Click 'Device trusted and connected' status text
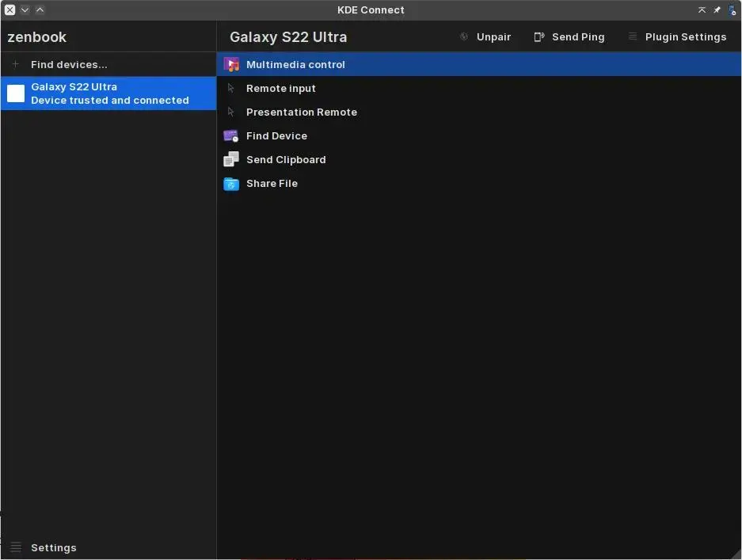The image size is (742, 560). [x=110, y=101]
